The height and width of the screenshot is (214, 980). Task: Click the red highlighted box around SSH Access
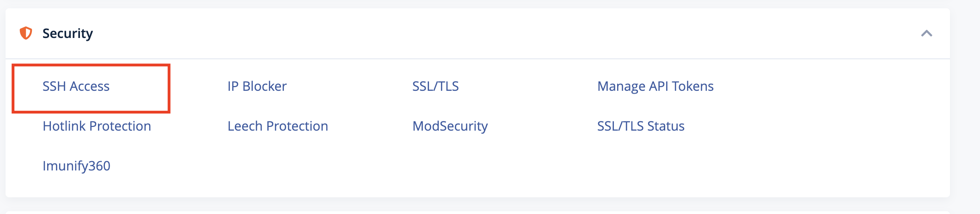[x=91, y=88]
